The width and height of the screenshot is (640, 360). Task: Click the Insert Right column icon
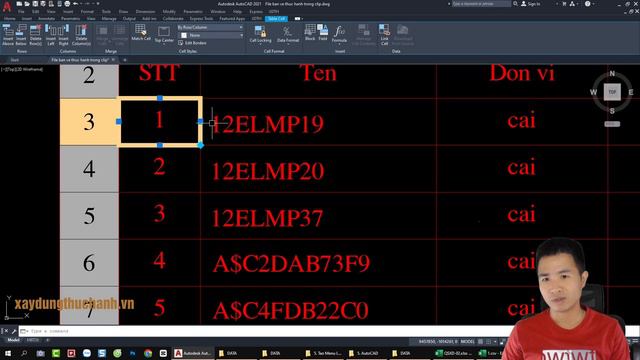tap(64, 35)
